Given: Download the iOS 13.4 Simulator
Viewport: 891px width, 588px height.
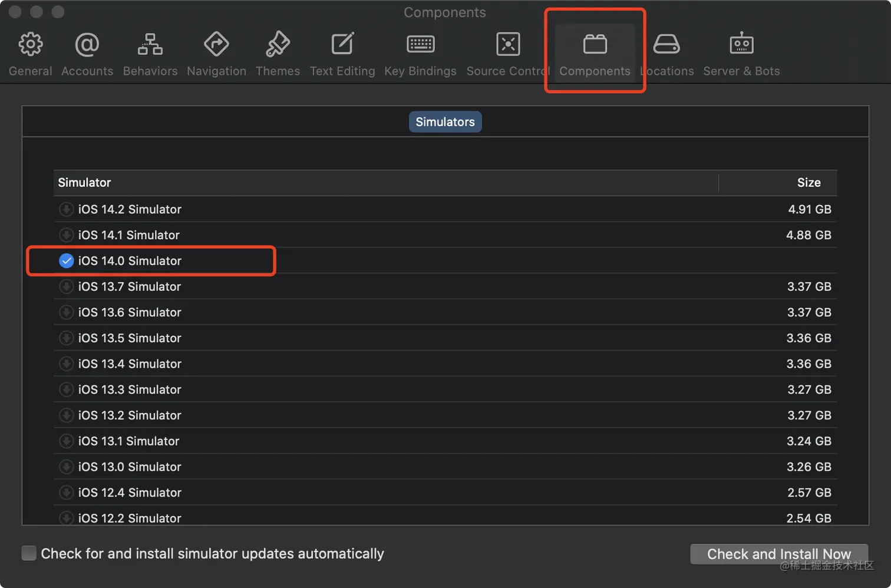Looking at the screenshot, I should coord(67,364).
